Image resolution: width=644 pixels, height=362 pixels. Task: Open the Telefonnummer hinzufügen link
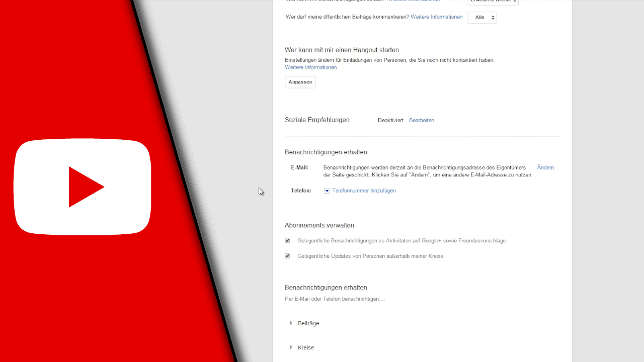click(364, 191)
